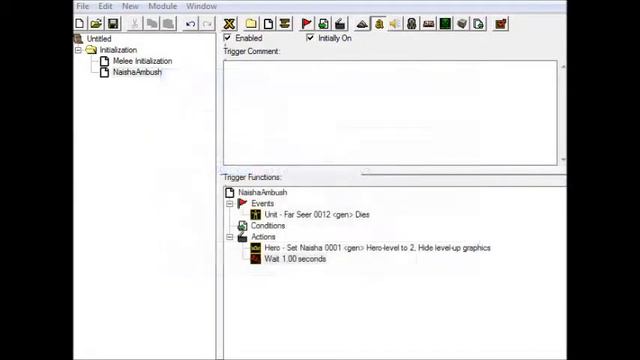This screenshot has width=640, height=360.
Task: Open the Window menu
Action: [x=201, y=6]
